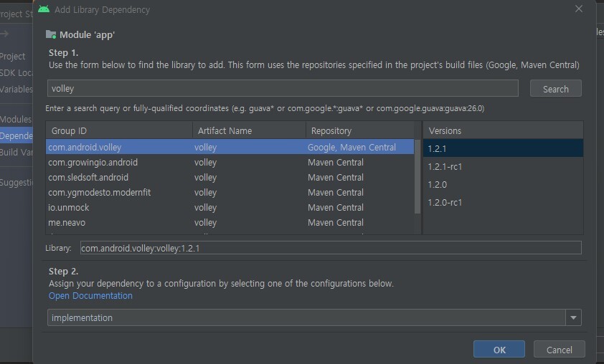Select the com.ygmodesto.modernfit row
Viewport: 604px width, 364px height.
(x=230, y=192)
